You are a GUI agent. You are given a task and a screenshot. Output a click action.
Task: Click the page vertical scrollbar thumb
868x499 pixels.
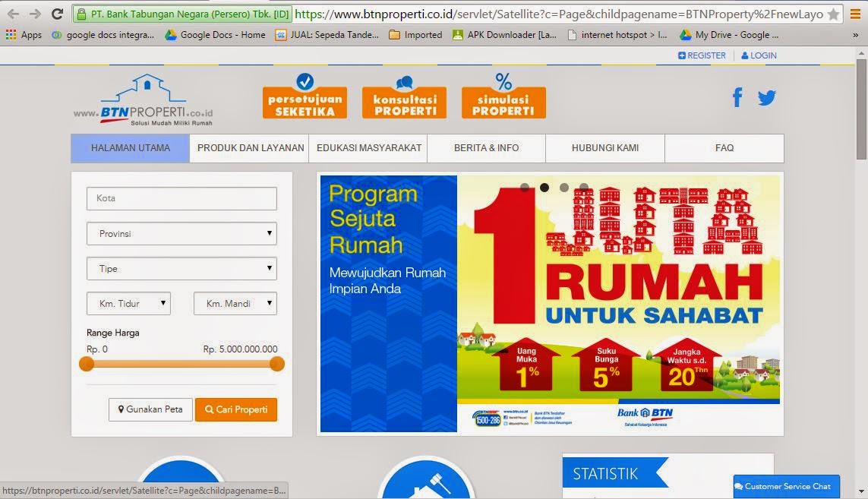click(861, 109)
